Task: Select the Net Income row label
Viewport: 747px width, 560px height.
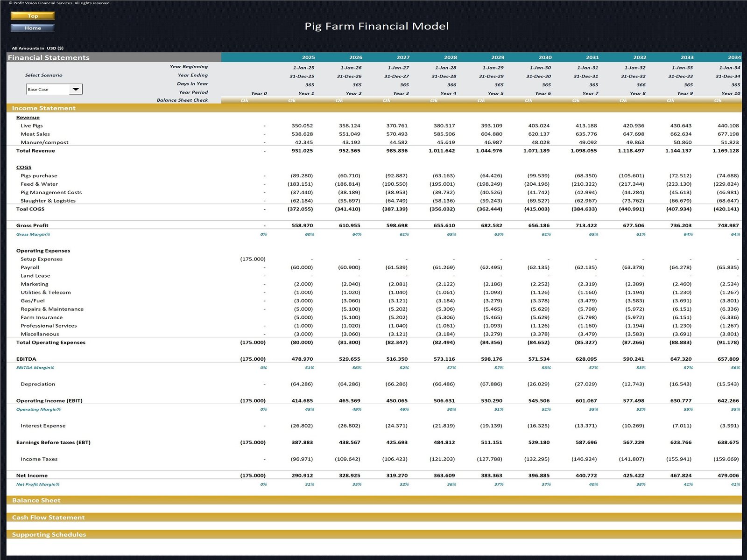Action: tap(32, 476)
